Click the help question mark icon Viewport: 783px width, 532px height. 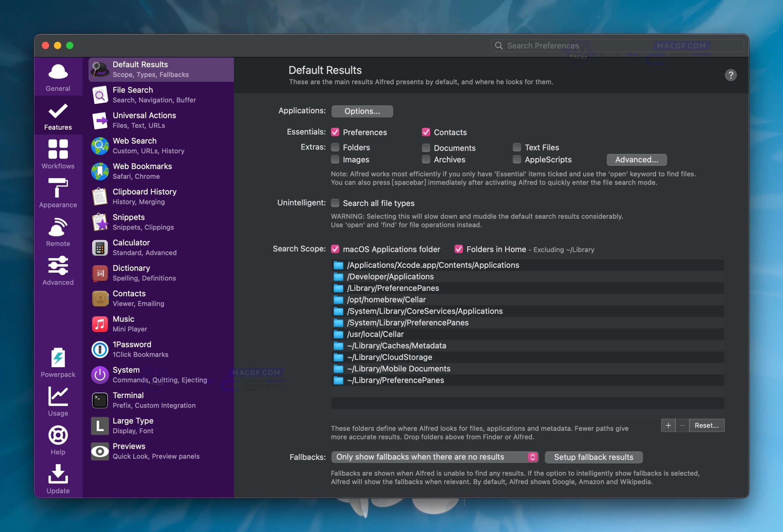coord(730,75)
